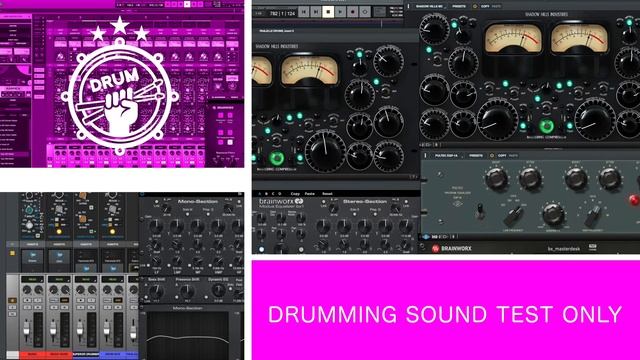Click the Brainworx logo in masterdesk footer
This screenshot has height=360, width=640.
tap(452, 248)
